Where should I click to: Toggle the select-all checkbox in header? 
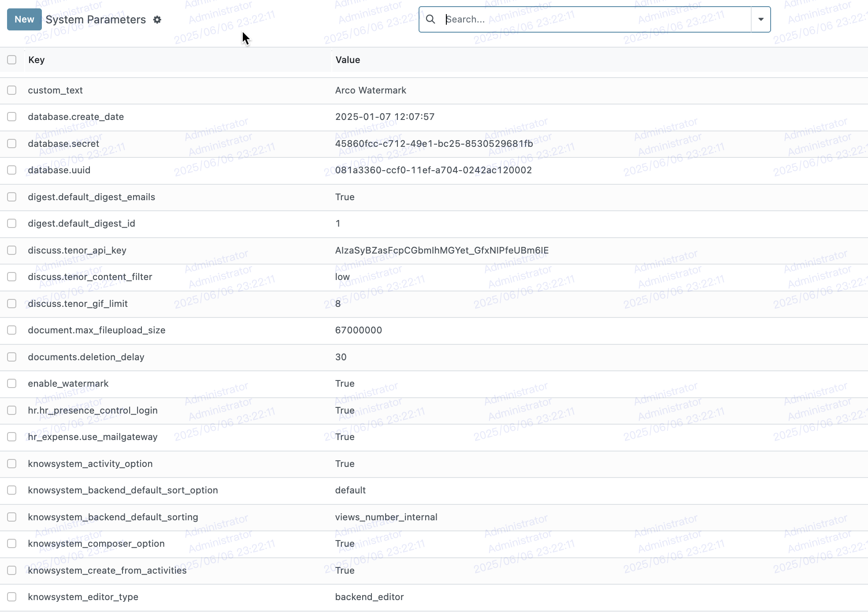pos(12,60)
